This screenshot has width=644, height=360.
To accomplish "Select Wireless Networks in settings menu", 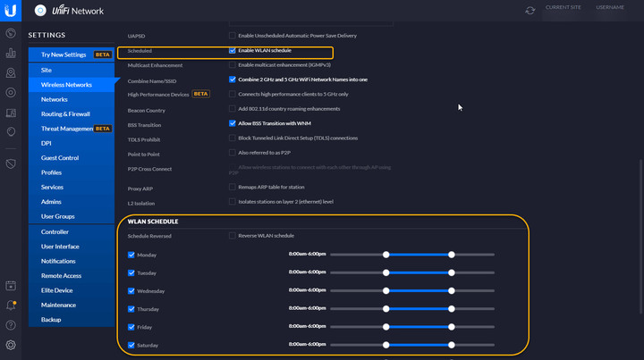I will 72,85.
